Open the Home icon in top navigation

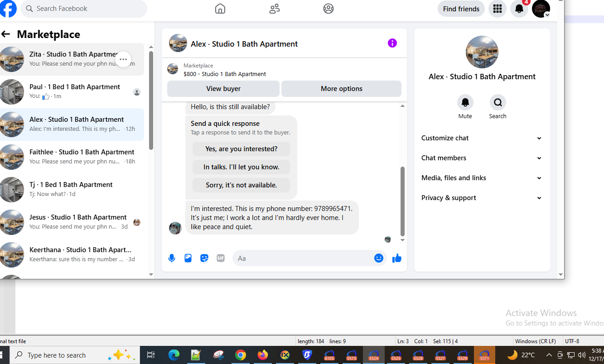[x=220, y=9]
